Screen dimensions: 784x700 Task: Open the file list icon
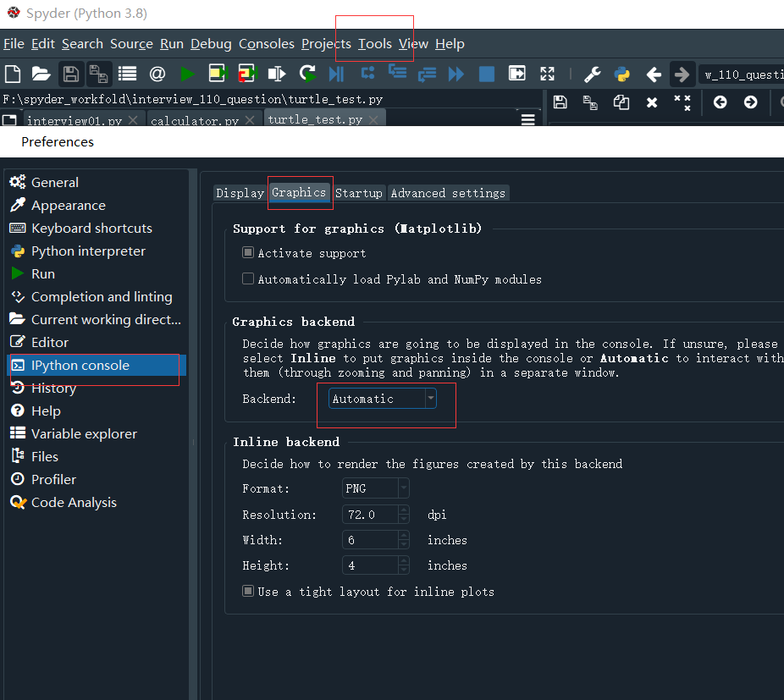tap(127, 74)
